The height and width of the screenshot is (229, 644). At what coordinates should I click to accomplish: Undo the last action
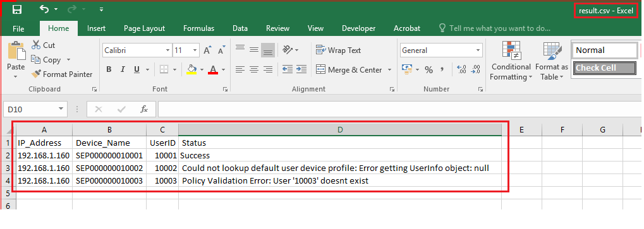[44, 9]
